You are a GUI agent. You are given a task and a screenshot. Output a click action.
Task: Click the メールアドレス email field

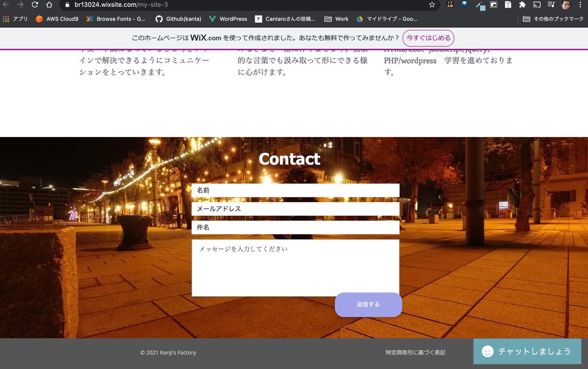(x=295, y=209)
